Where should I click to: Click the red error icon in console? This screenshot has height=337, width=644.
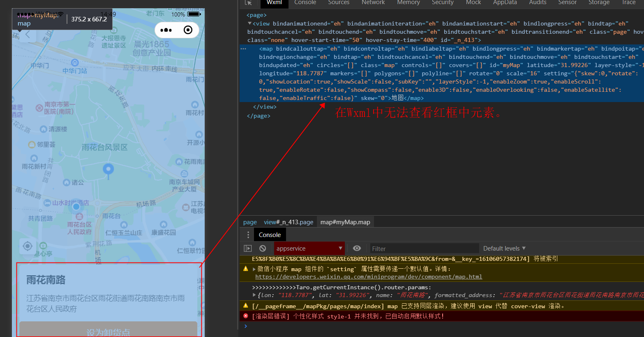pyautogui.click(x=246, y=316)
